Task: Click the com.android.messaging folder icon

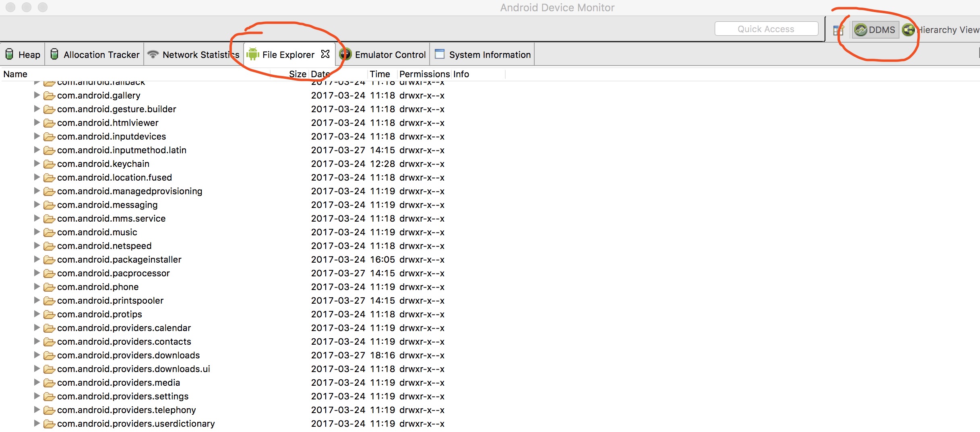Action: click(49, 205)
